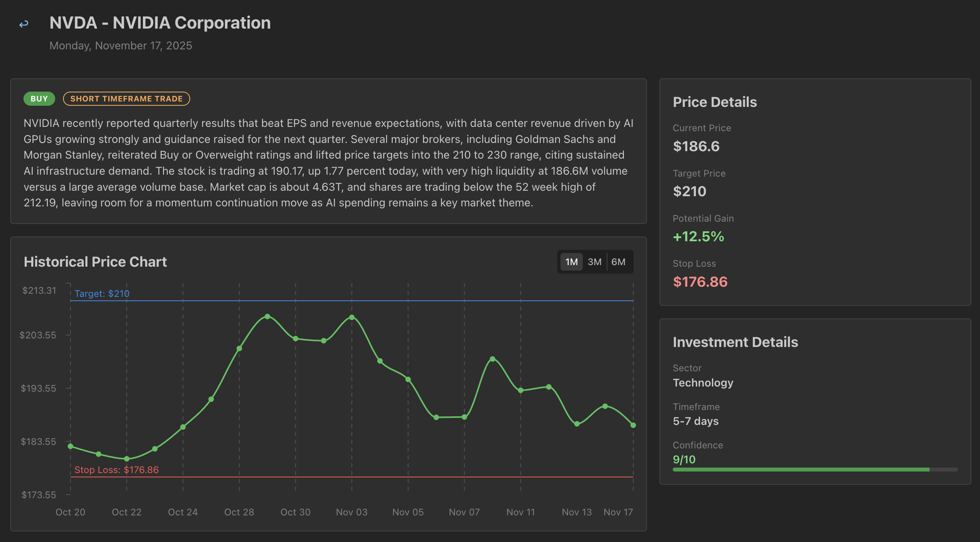Image resolution: width=980 pixels, height=542 pixels.
Task: Click the SHORT TIMEFRAME TRADE label
Action: click(126, 98)
